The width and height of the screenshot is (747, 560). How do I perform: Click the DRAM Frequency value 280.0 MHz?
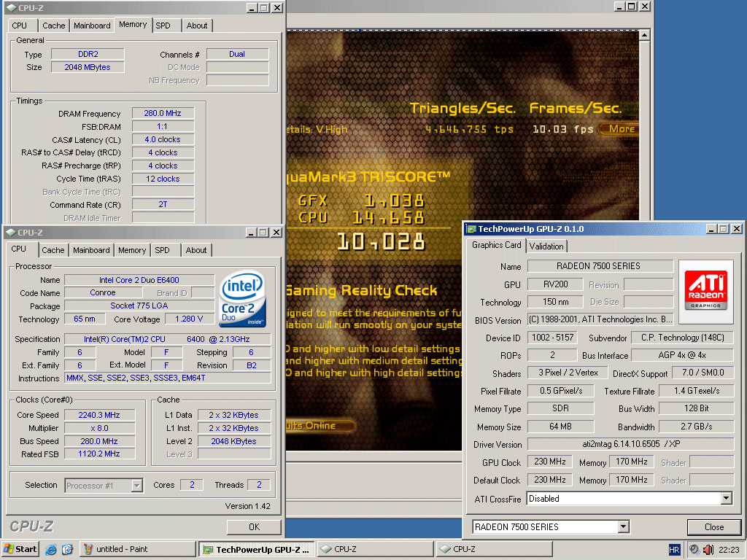tap(163, 113)
